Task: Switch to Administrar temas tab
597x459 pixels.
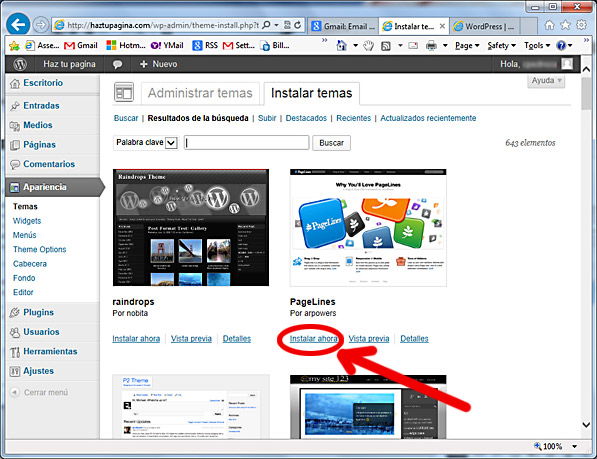Action: click(x=200, y=93)
